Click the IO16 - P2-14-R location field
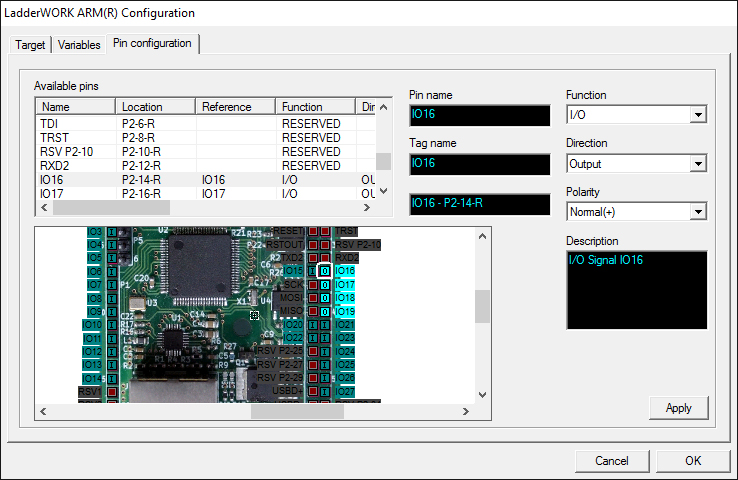Viewport: 738px width, 480px height. pyautogui.click(x=480, y=204)
